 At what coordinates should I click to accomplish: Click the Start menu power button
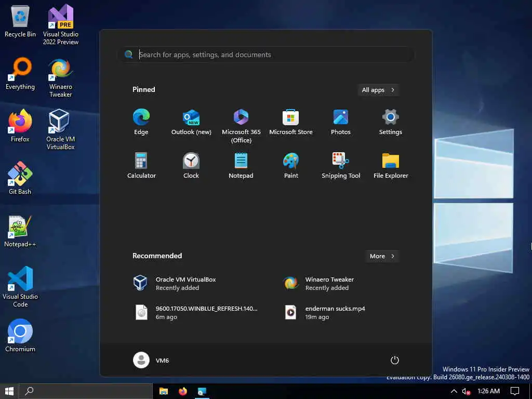[395, 360]
